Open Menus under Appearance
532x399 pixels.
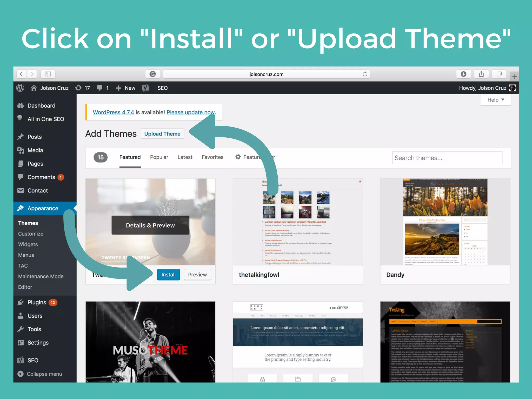tap(26, 255)
